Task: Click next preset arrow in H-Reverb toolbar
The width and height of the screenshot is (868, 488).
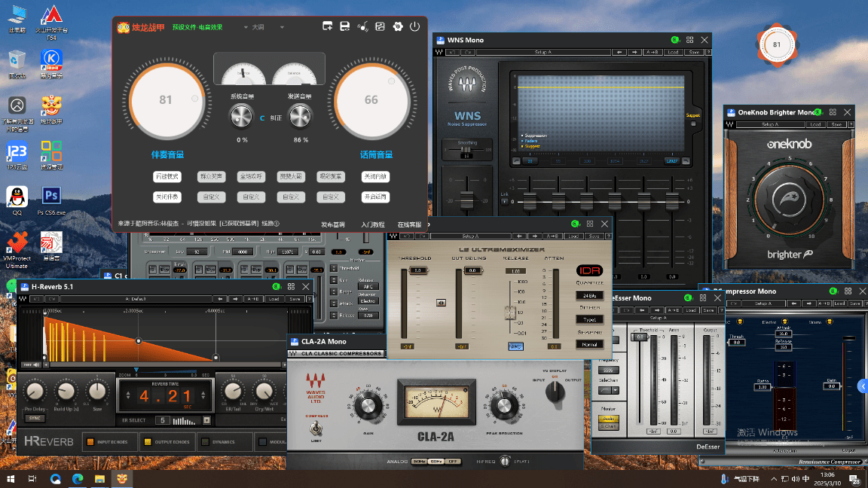Action: (x=235, y=299)
